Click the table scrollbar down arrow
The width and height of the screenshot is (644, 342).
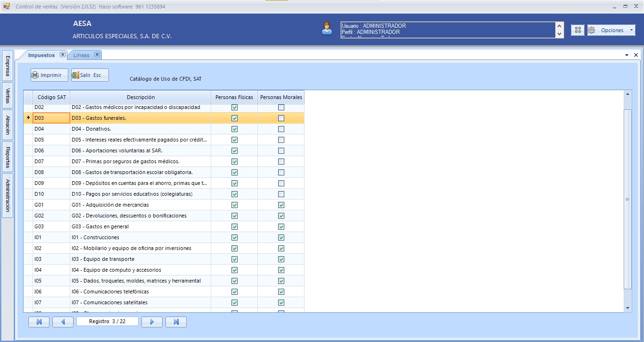627,308
